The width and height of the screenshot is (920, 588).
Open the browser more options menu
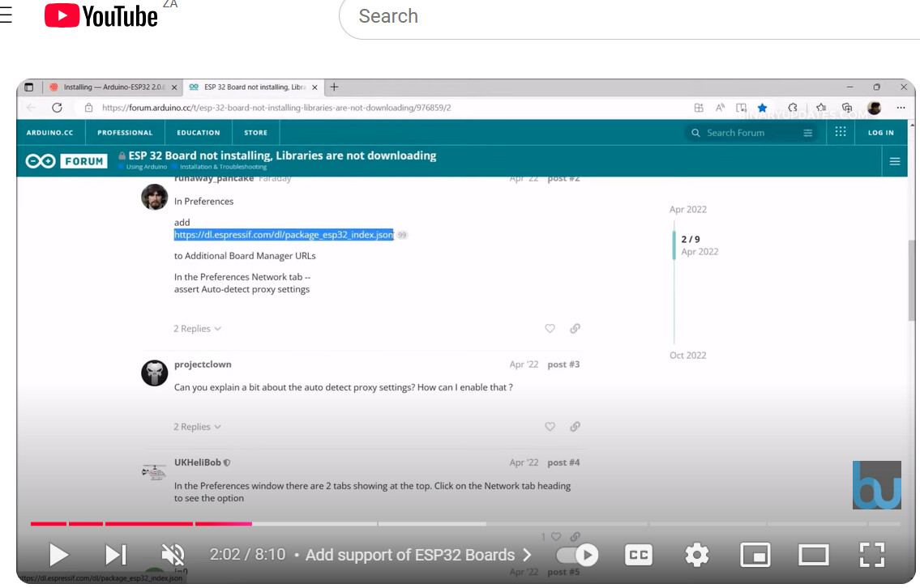tap(901, 108)
